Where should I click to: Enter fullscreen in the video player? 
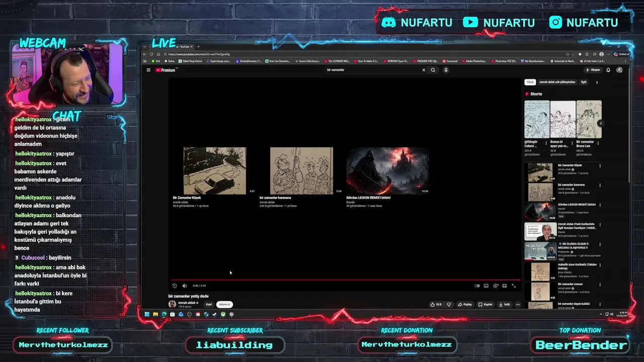[514, 286]
